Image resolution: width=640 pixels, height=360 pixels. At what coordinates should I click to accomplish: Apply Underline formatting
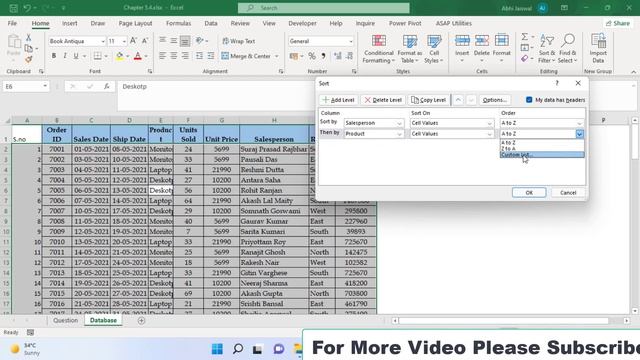point(76,56)
